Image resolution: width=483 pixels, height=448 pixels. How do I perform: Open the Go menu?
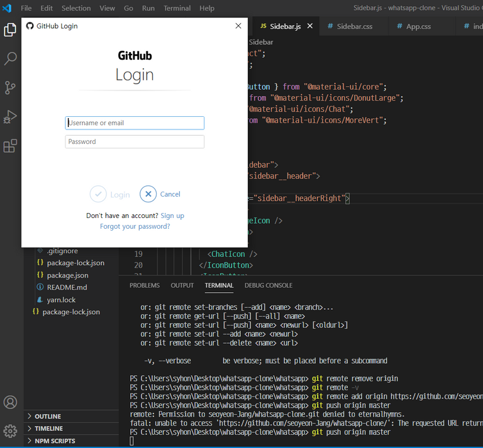tap(128, 8)
